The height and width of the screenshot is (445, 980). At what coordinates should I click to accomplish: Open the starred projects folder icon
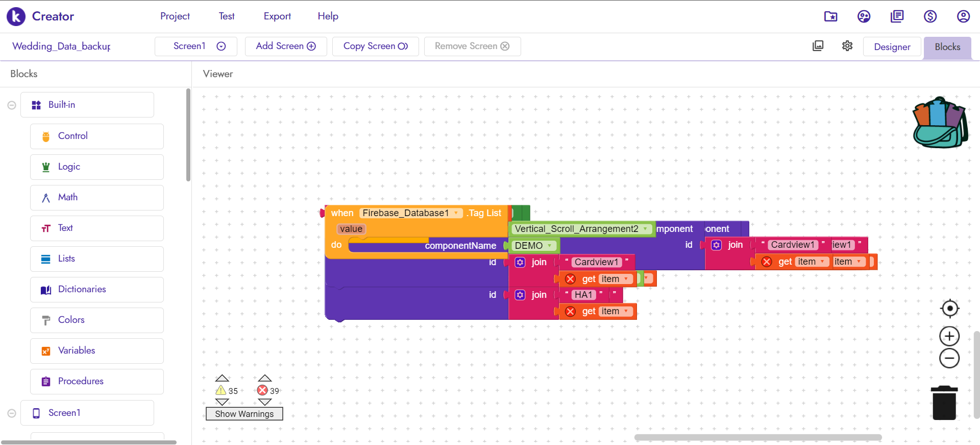(x=830, y=16)
